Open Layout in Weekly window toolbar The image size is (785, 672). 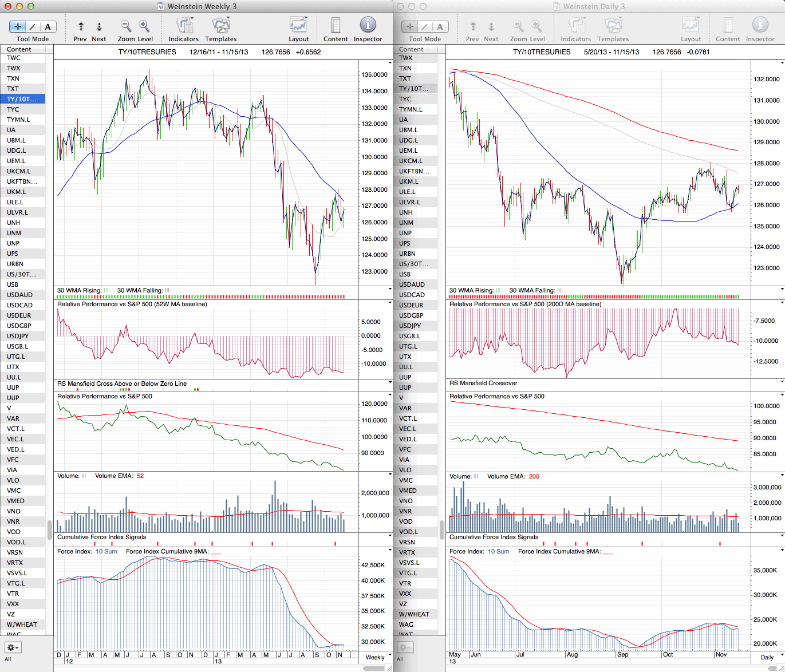[298, 26]
